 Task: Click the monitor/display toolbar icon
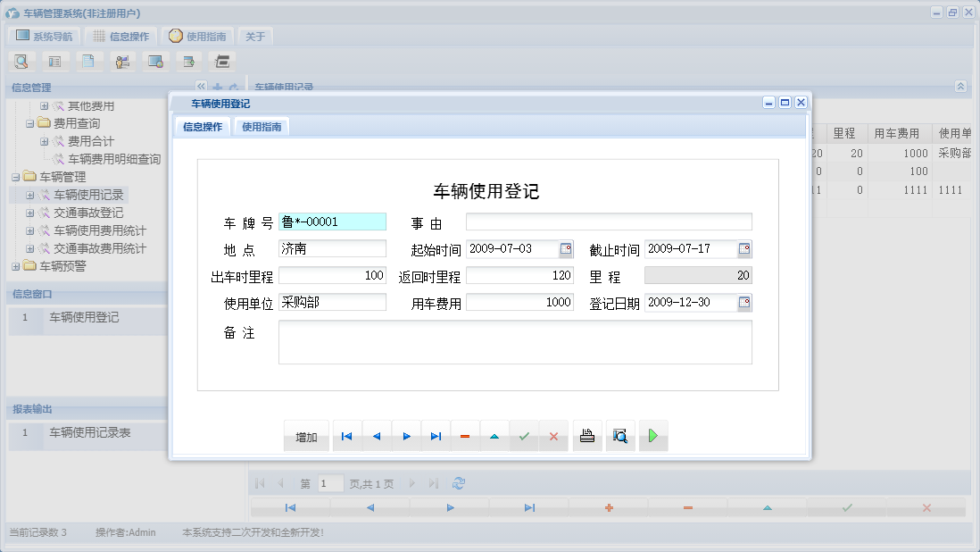click(155, 61)
